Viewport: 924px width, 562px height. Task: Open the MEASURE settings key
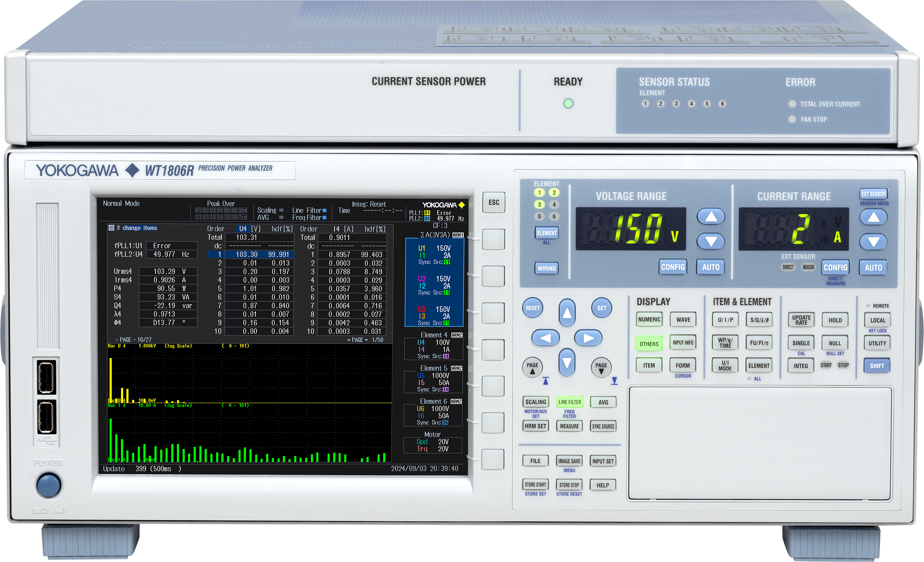pyautogui.click(x=569, y=426)
